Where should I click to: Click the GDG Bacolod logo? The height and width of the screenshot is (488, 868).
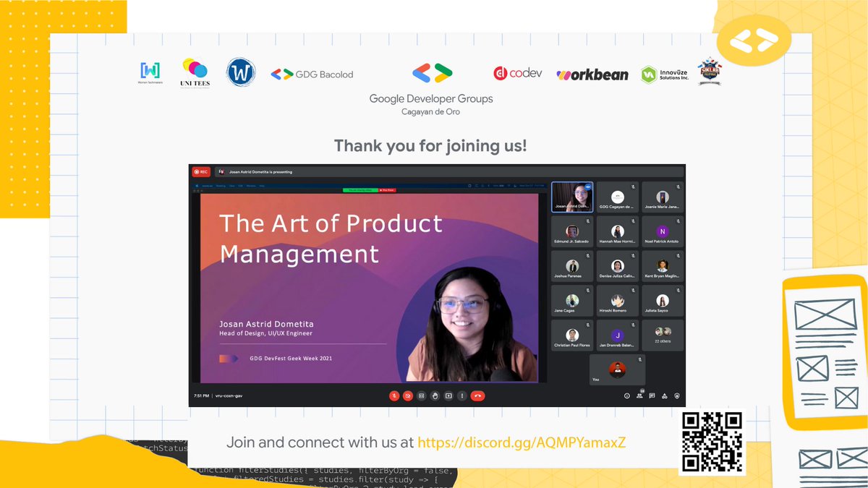(x=312, y=74)
